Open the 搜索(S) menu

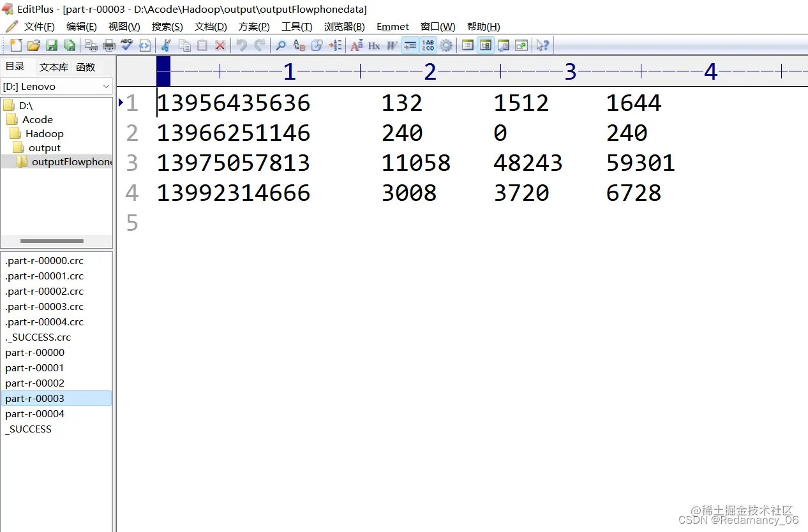point(167,27)
